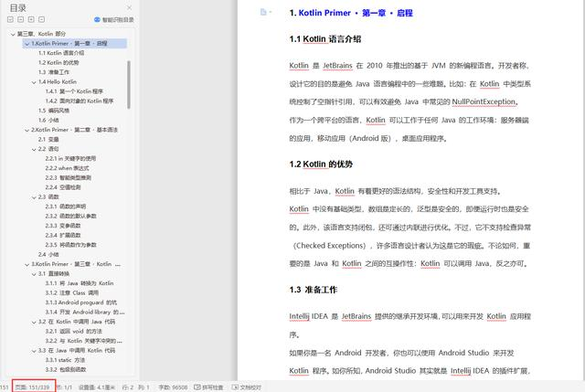Viewport: 585px width, 392px height.
Task: Click the 智能识别目录 smart TOC button
Action: [114, 19]
